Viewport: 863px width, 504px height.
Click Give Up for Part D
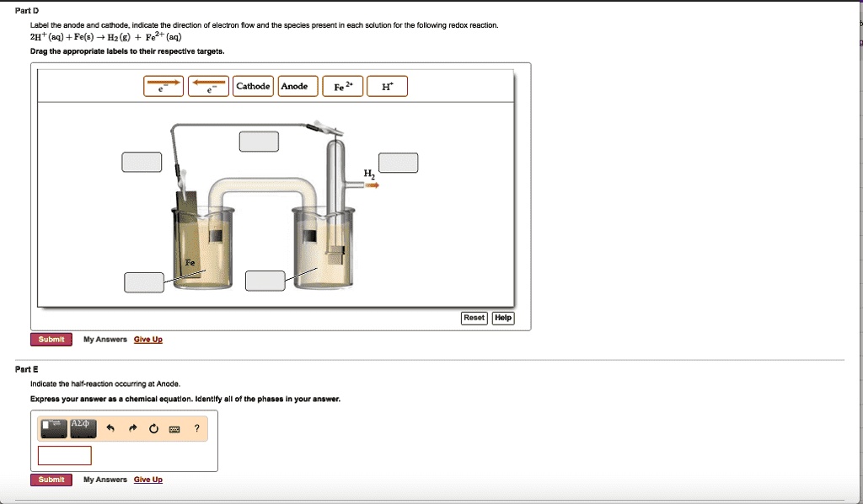(x=147, y=339)
